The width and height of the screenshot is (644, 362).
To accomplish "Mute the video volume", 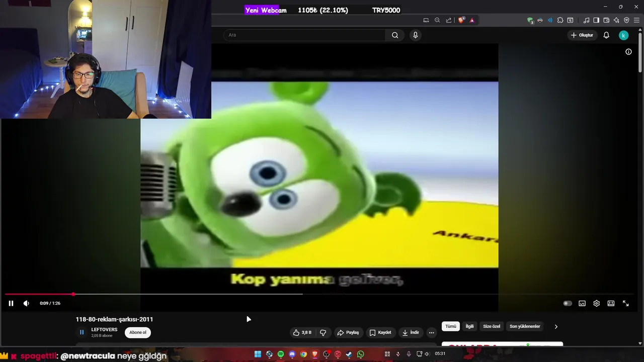I will 26,303.
